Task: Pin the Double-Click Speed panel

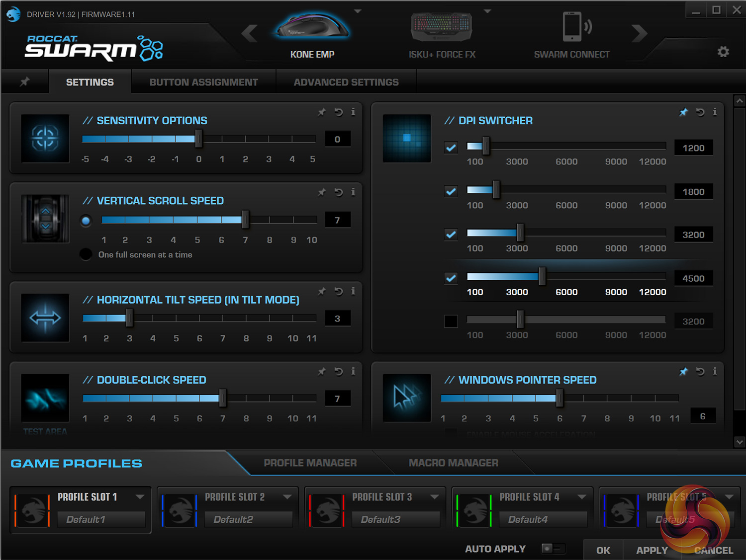Action: (x=322, y=371)
